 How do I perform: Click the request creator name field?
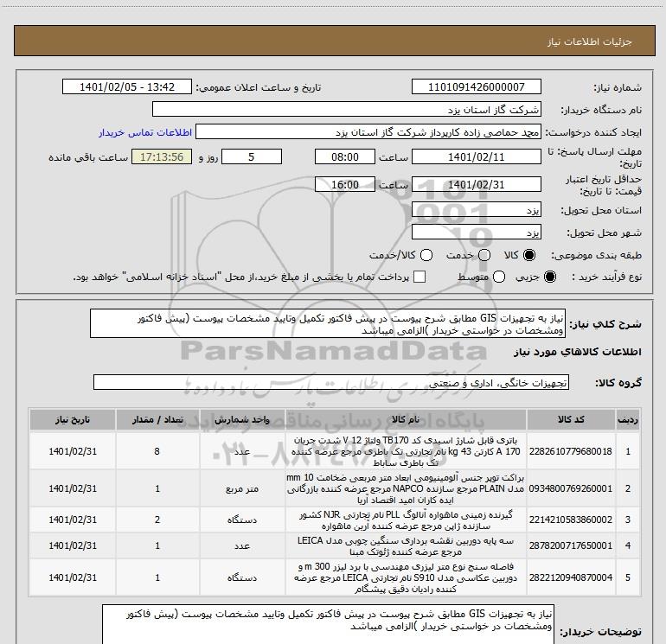[x=368, y=132]
